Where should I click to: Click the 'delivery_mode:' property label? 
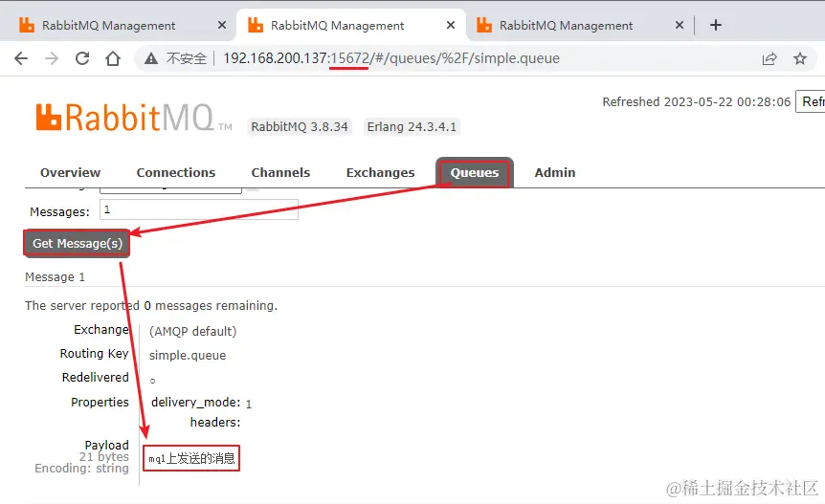(196, 402)
